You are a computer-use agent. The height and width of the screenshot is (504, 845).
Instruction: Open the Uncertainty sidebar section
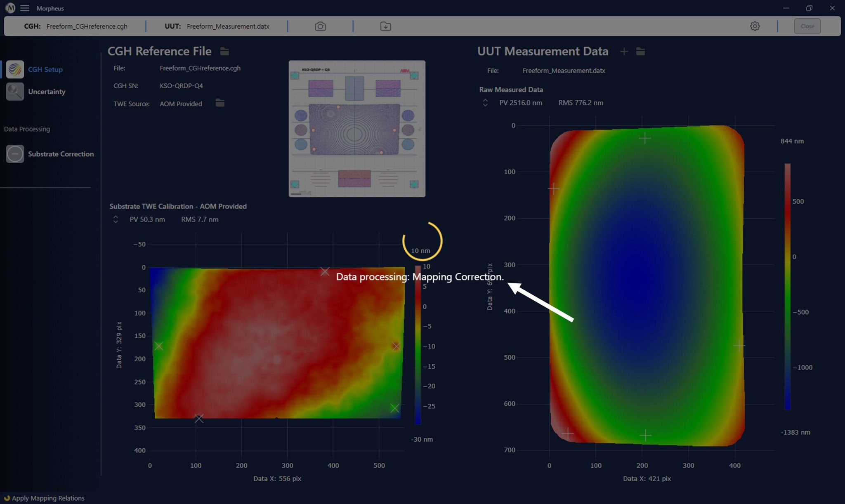(46, 92)
